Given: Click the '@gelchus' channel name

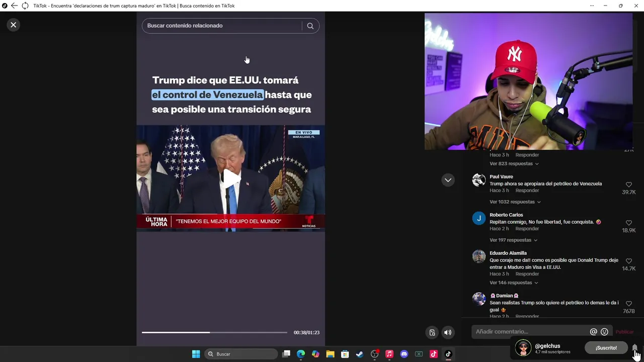Looking at the screenshot, I should 547,346.
